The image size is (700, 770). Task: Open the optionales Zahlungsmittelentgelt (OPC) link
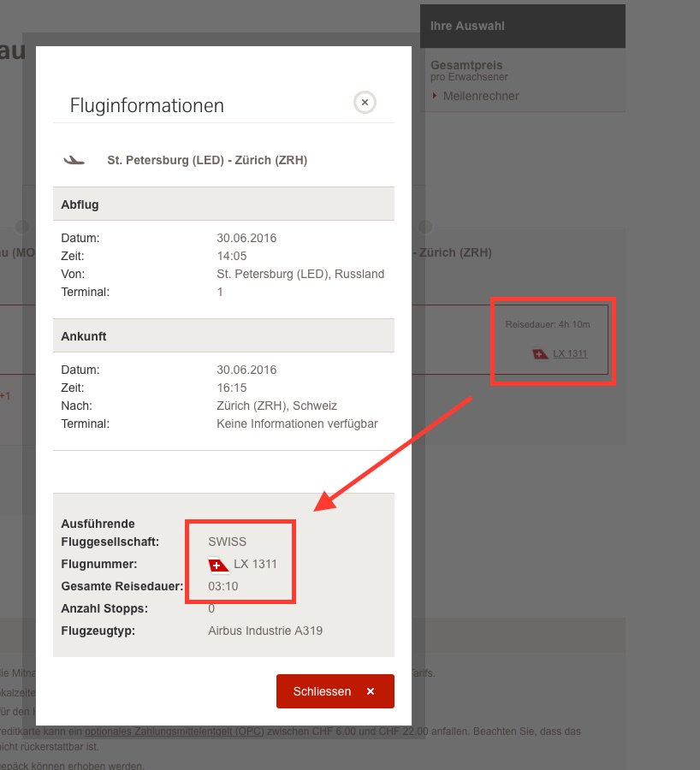click(x=175, y=731)
